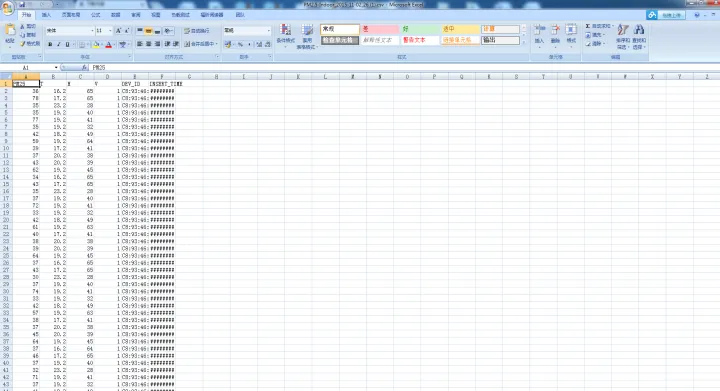This screenshot has width=720, height=391.
Task: Click formula bar showing PM25
Action: pos(404,67)
